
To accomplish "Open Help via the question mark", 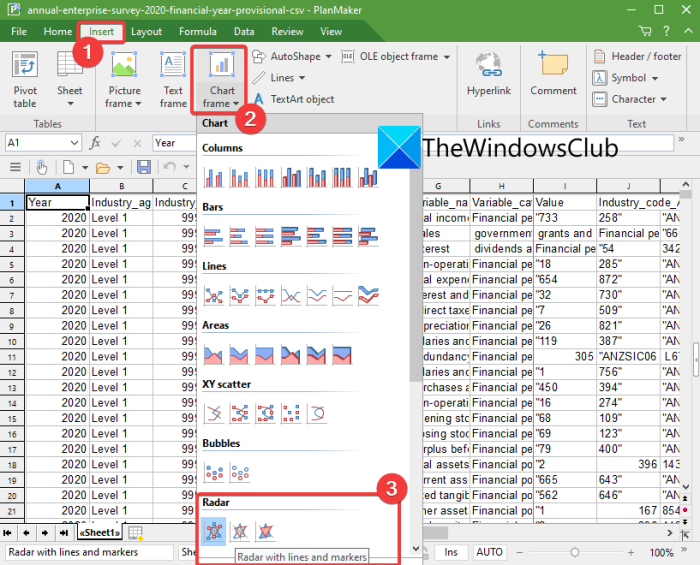I will (666, 31).
